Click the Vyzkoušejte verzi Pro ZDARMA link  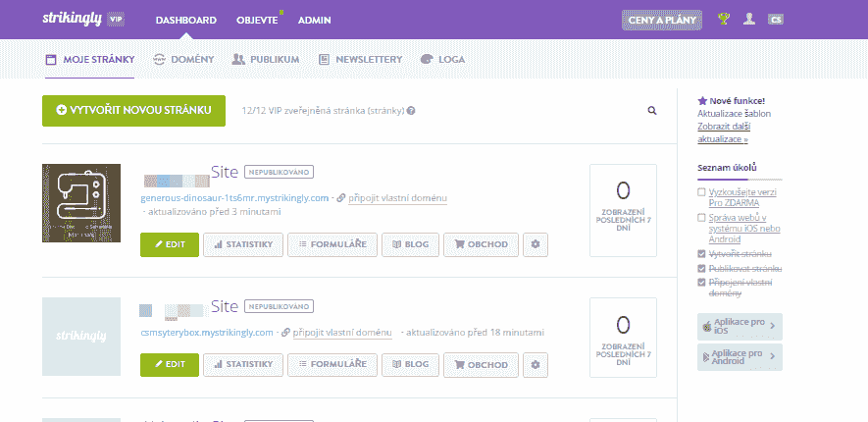tap(742, 197)
